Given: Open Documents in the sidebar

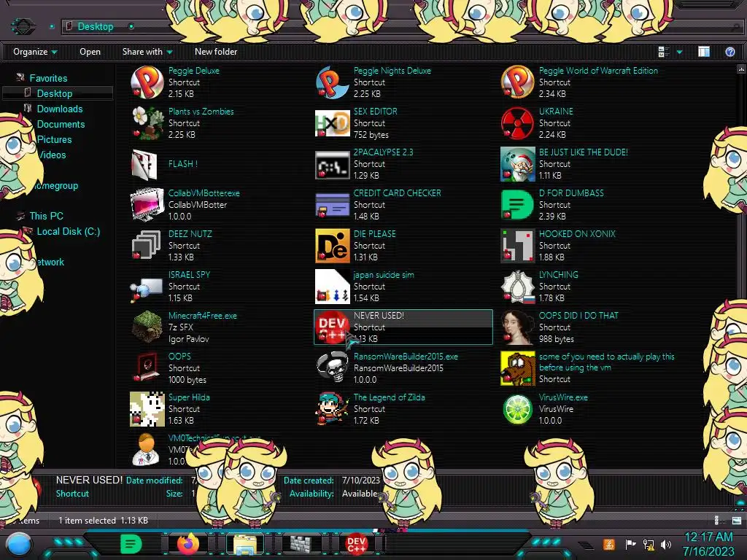Looking at the screenshot, I should 61,124.
